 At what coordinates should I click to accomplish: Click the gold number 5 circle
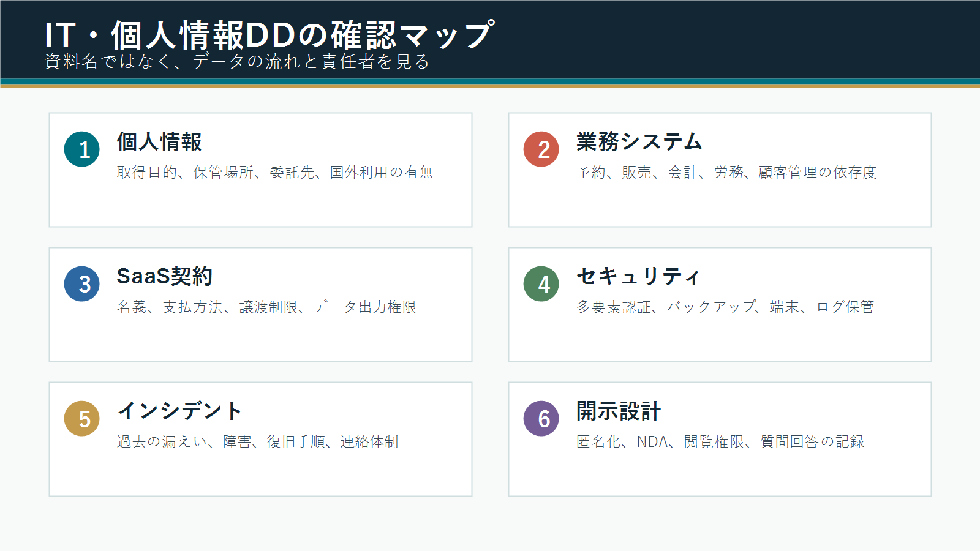coord(82,419)
